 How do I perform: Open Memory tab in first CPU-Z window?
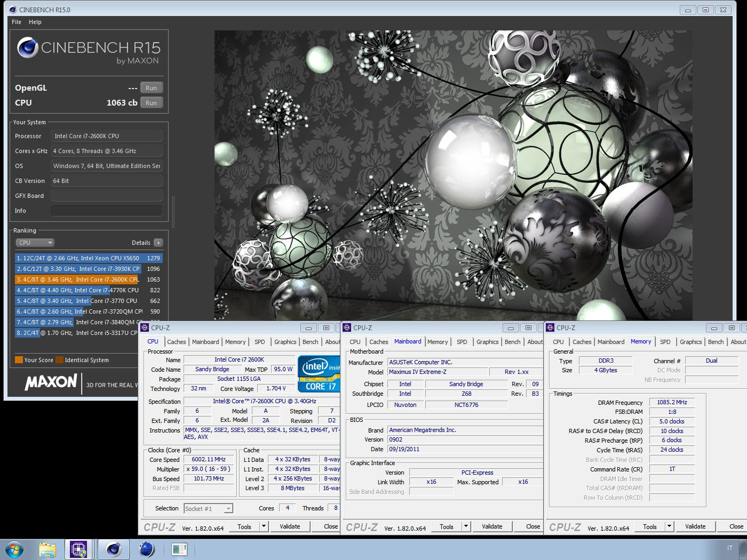(x=235, y=342)
